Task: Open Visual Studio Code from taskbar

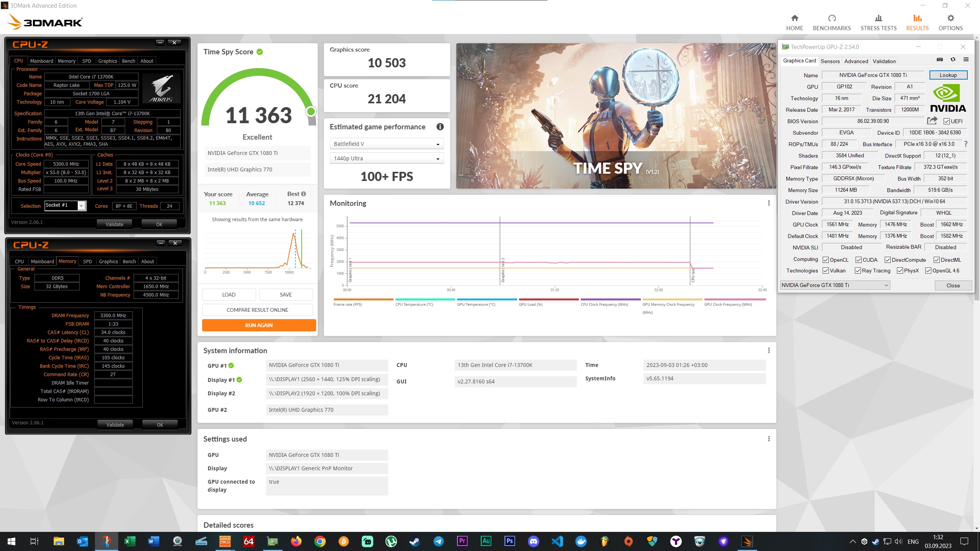Action: (x=557, y=541)
